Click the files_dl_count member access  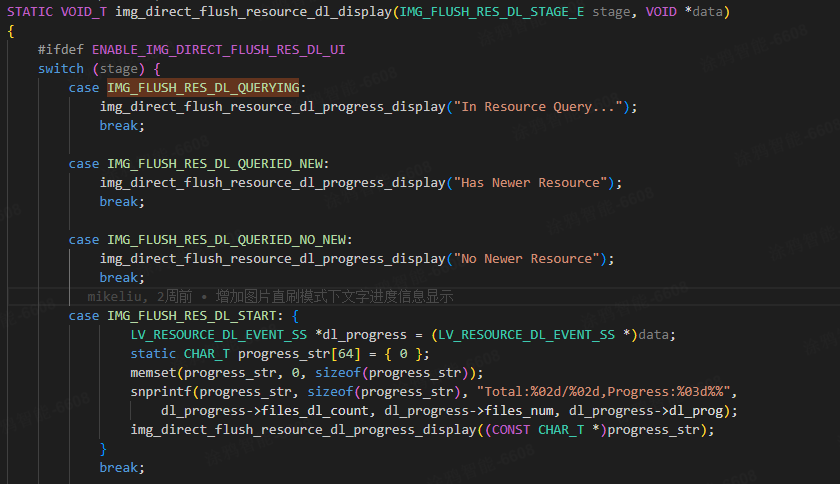(312, 411)
